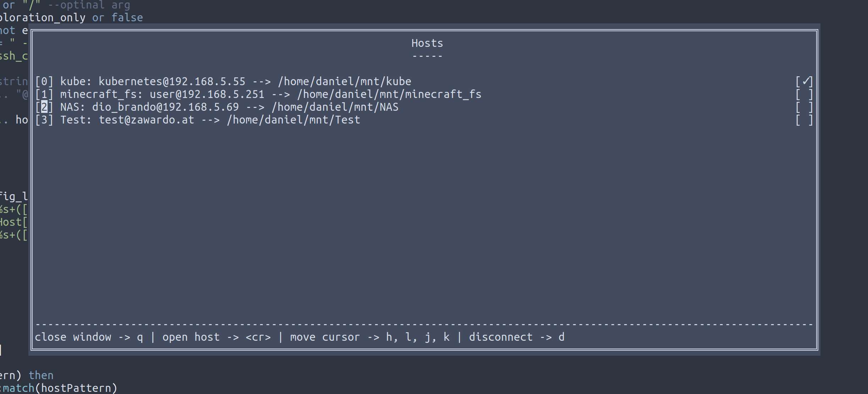Image resolution: width=868 pixels, height=394 pixels.
Task: Click match(hostPattern) code in background editor
Action: 60,388
